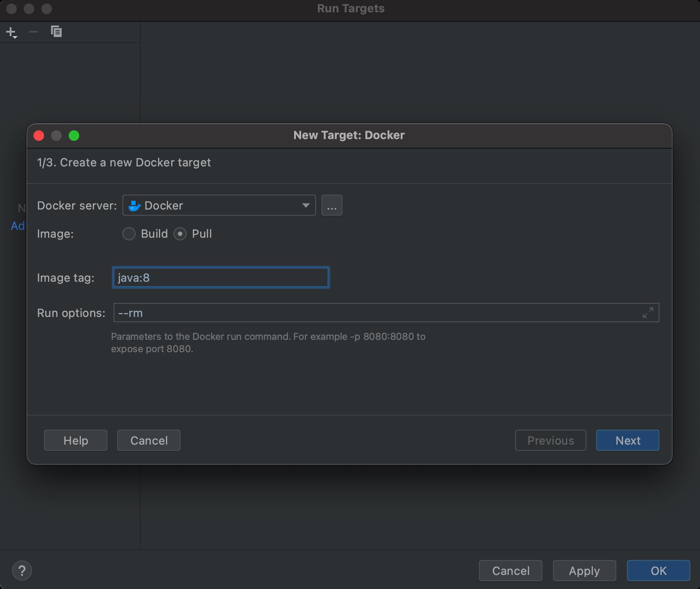This screenshot has width=700, height=589.
Task: Click OK in Run Targets window
Action: [658, 571]
